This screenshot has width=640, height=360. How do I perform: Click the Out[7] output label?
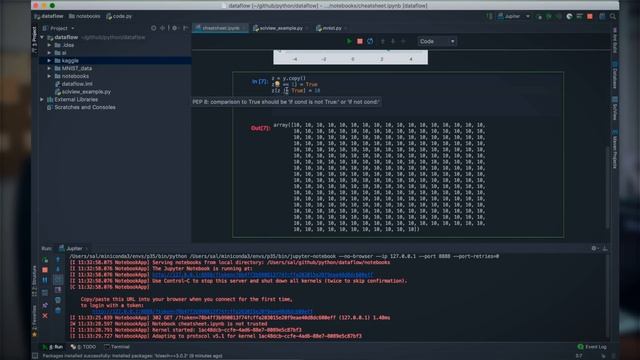coord(260,128)
